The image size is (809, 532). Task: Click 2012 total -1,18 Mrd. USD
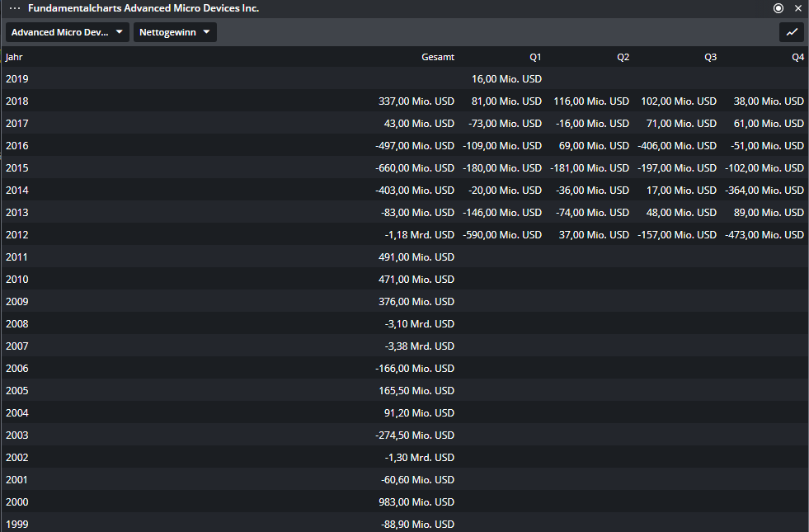point(420,234)
